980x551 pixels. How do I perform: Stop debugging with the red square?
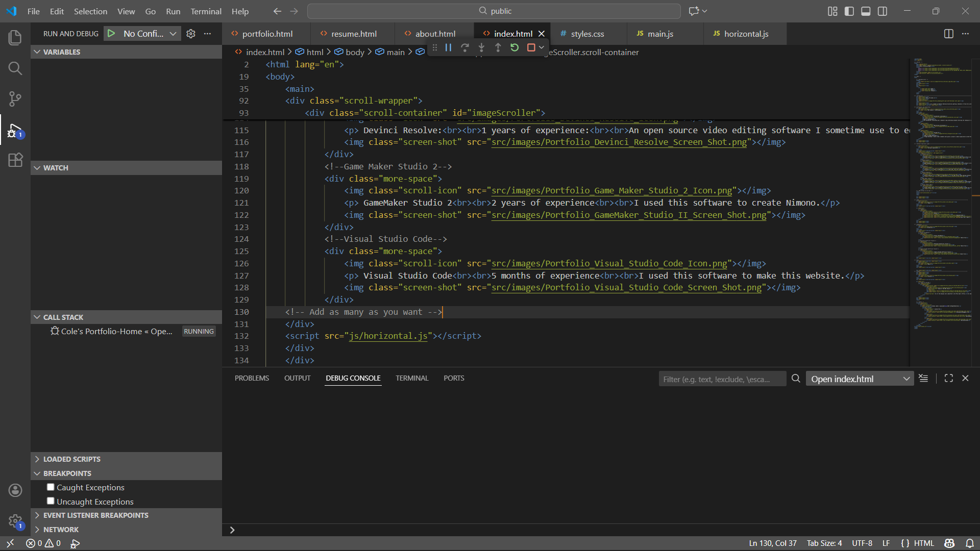pyautogui.click(x=531, y=47)
